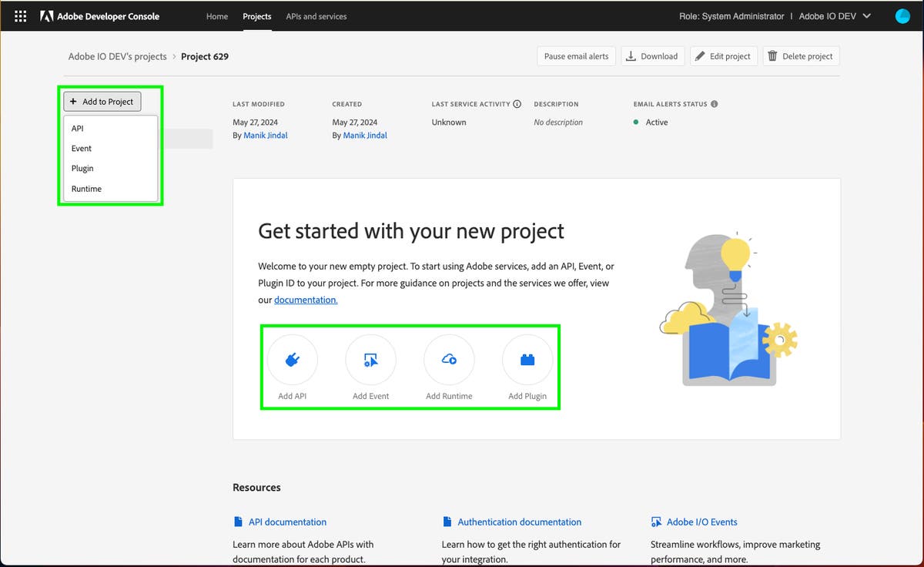The height and width of the screenshot is (567, 924).
Task: Choose Runtime from the Add to Project menu
Action: tap(86, 189)
